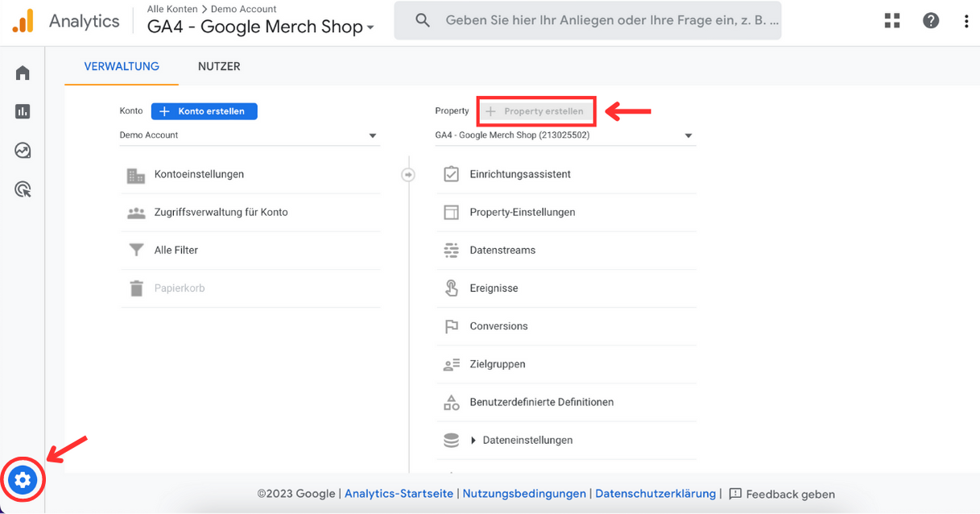The width and height of the screenshot is (980, 514).
Task: Open the Google apps grid icon
Action: tap(892, 21)
